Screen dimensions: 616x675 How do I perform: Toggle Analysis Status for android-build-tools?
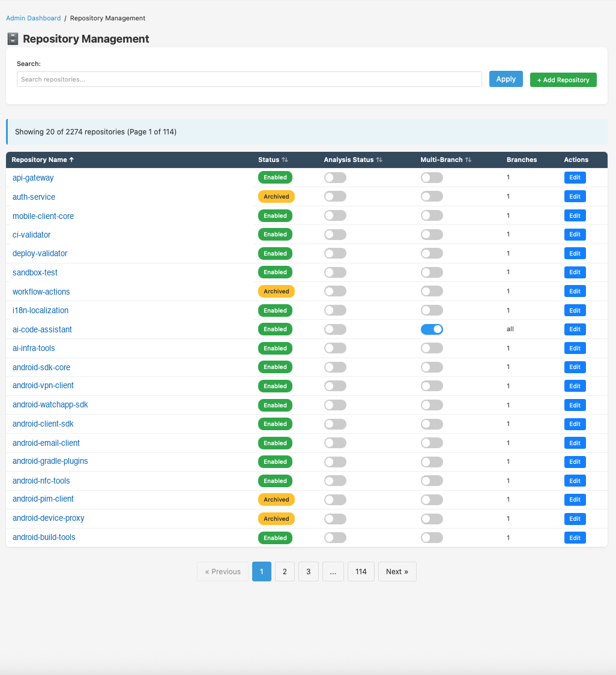335,538
